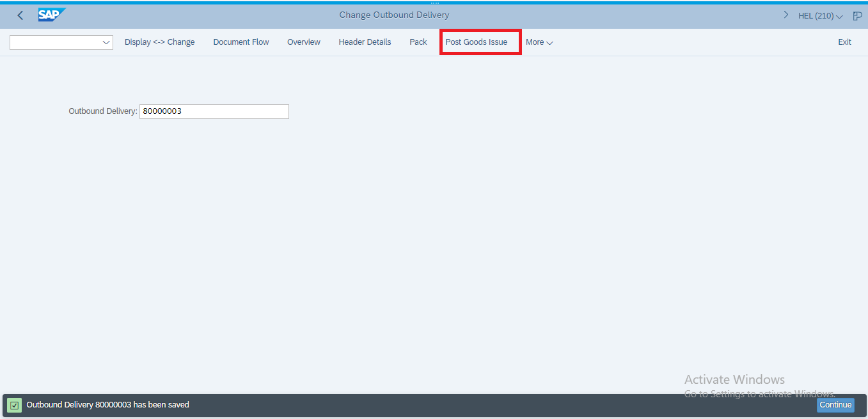Navigate back using the back arrow icon

[20, 15]
